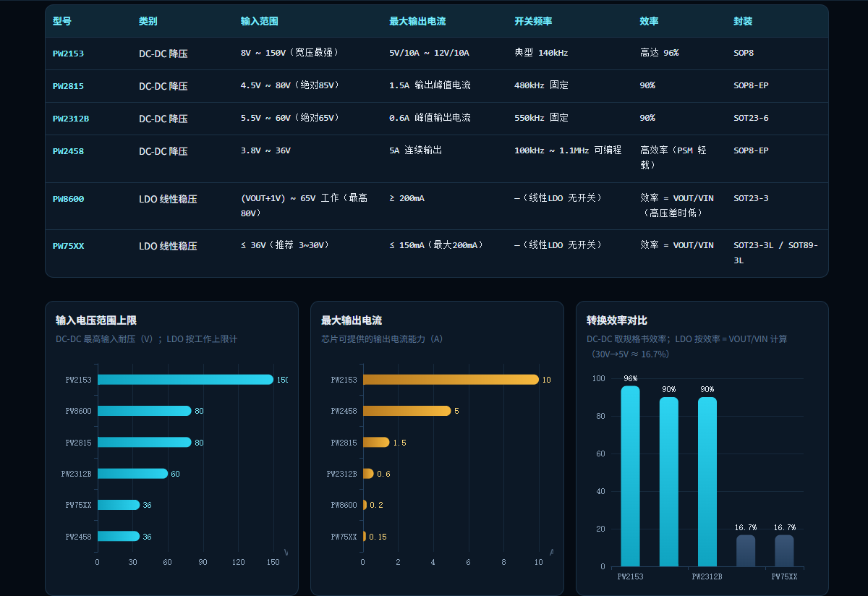The image size is (868, 596).
Task: Select the PW2312B bar in input voltage chart
Action: [x=132, y=474]
